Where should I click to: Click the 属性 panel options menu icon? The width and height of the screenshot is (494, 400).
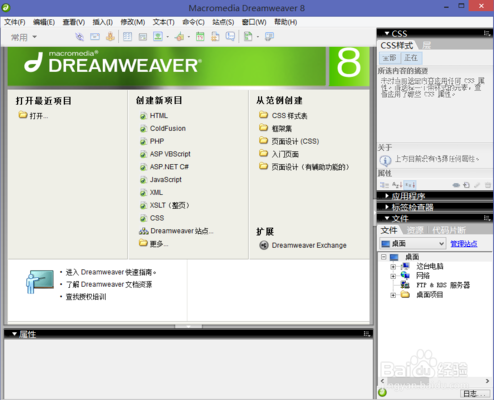[367, 334]
